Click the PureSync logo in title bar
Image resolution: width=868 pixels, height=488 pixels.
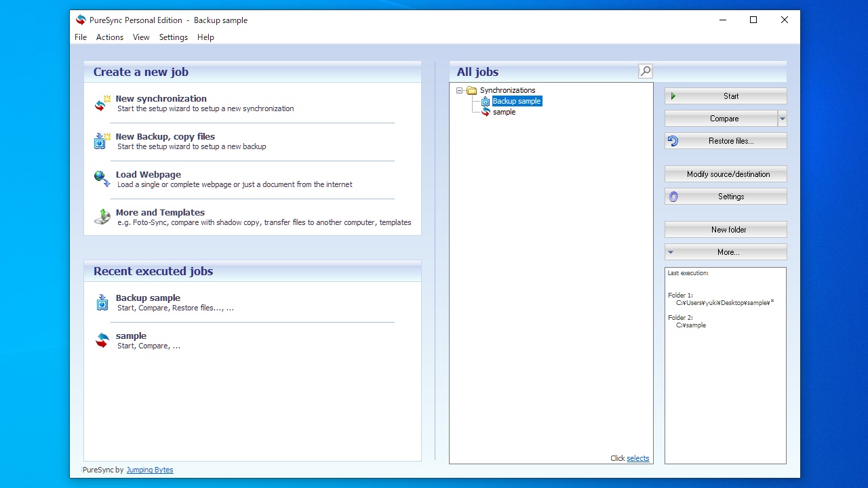click(81, 20)
